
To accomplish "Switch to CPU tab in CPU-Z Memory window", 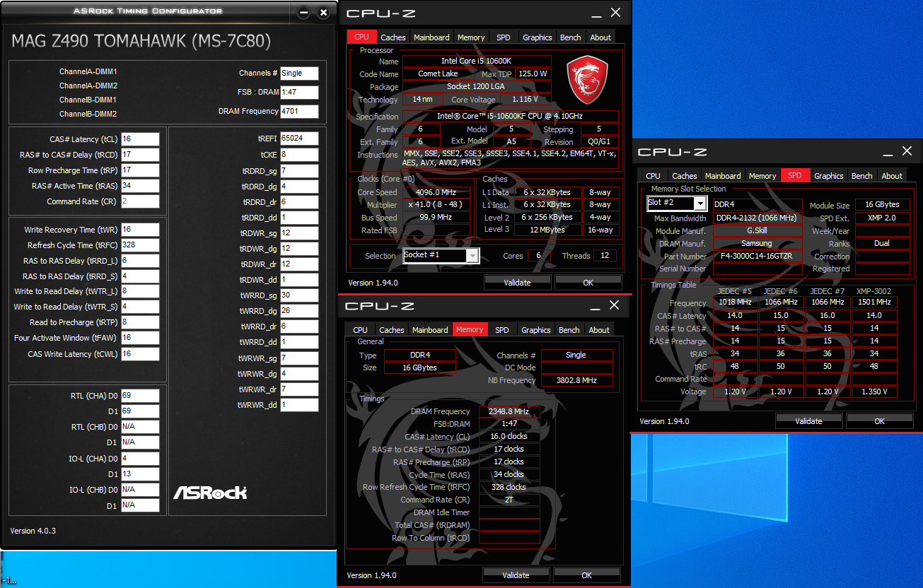I will (361, 330).
